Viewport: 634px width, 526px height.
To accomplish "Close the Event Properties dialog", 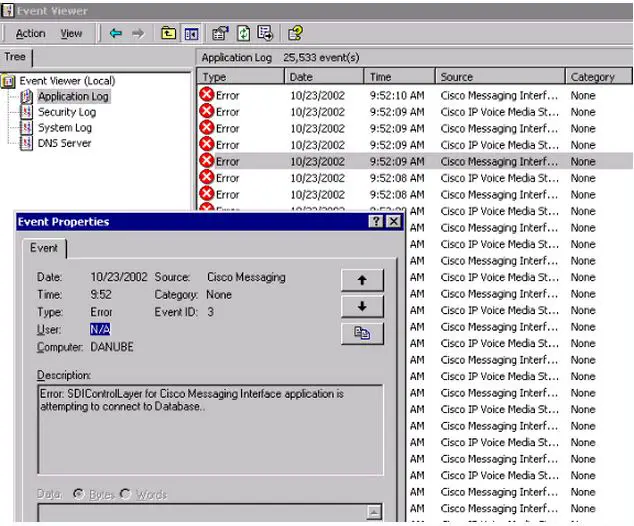I will pos(393,222).
